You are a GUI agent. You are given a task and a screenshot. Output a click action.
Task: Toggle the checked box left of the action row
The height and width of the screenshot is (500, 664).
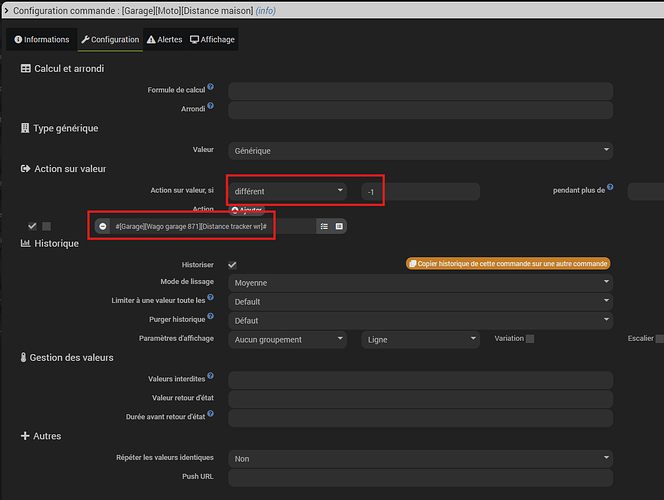click(33, 226)
